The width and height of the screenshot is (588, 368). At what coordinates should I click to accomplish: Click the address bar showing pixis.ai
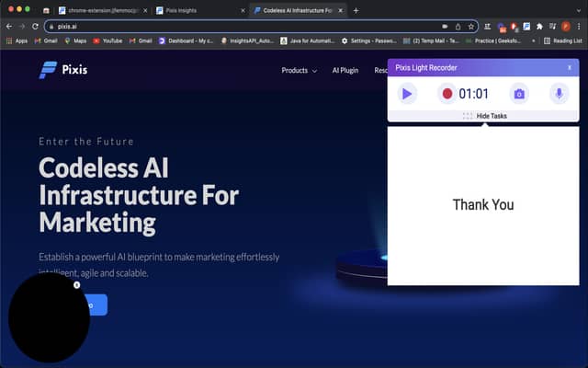(x=230, y=27)
